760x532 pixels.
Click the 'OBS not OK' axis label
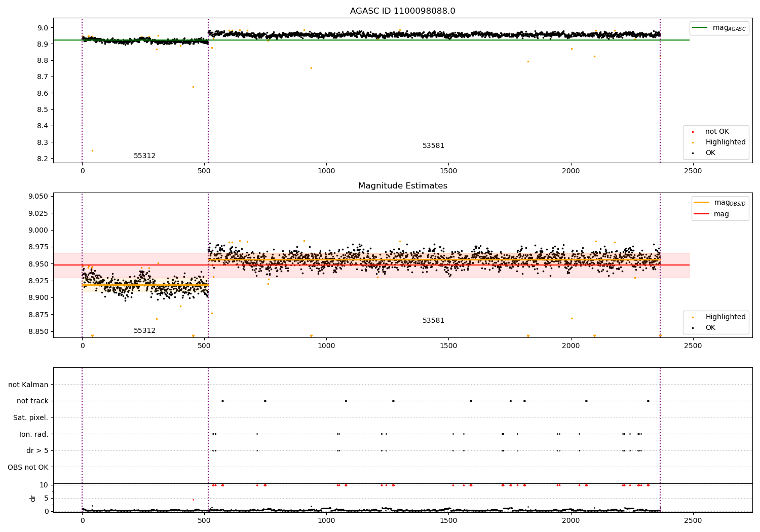(x=28, y=467)
